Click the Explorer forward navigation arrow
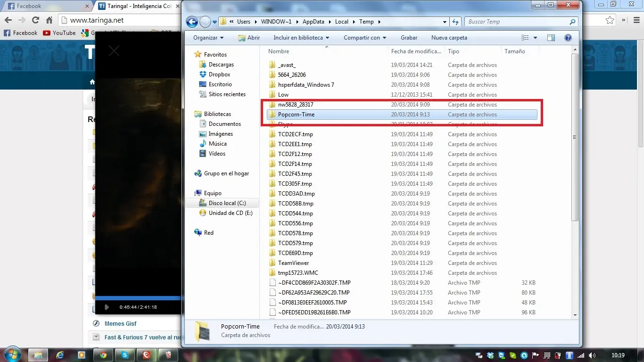This screenshot has height=362, width=644. coord(205,22)
